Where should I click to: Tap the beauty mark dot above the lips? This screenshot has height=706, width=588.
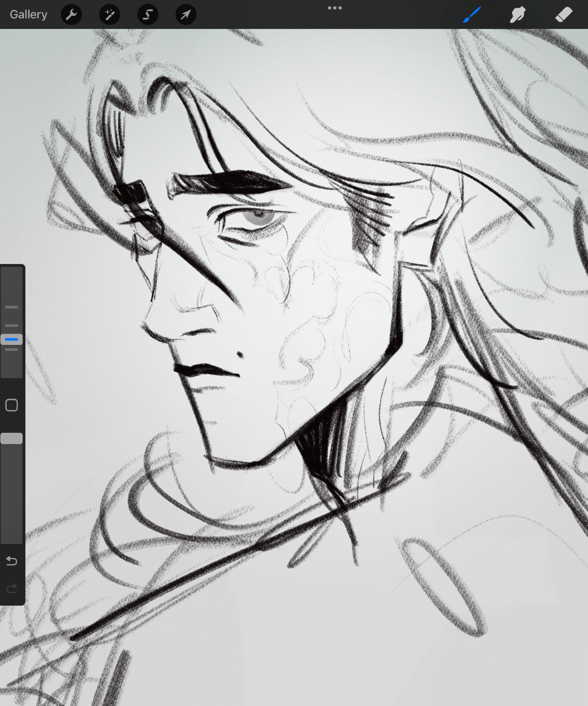tap(240, 354)
